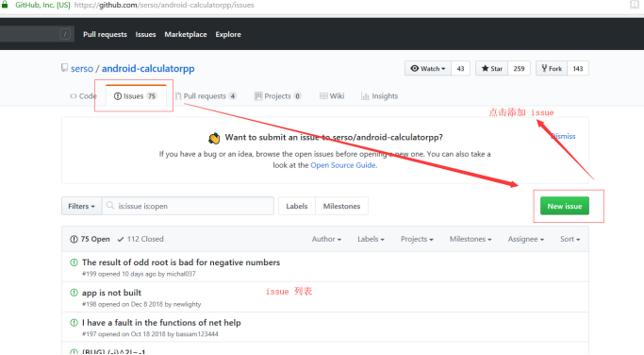Click the open-issue icon for issue #199
644x355 pixels.
click(x=74, y=262)
